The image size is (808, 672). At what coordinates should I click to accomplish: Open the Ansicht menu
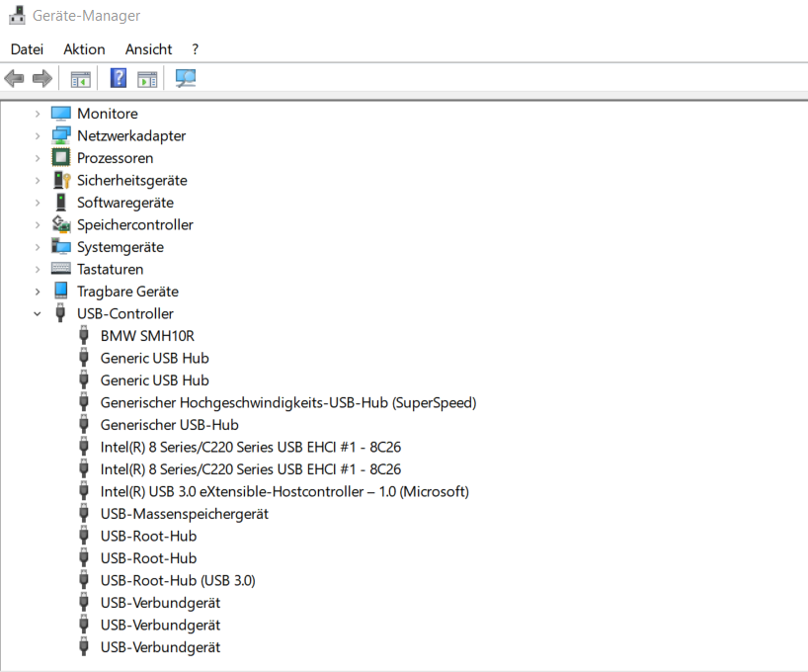[x=148, y=48]
